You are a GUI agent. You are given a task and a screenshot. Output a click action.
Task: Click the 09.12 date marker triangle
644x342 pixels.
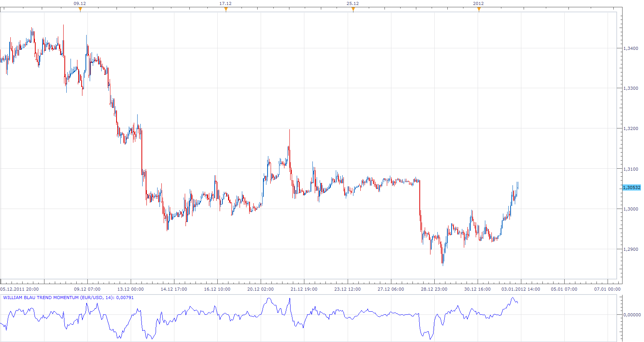point(80,10)
